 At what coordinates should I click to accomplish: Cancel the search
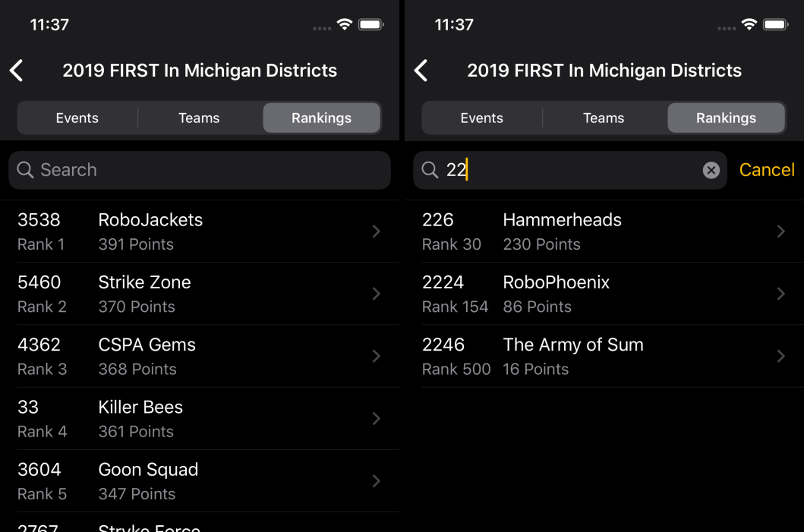767,170
